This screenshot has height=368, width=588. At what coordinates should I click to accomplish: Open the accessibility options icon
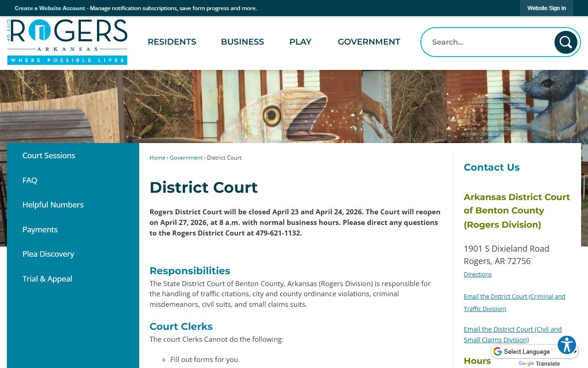tap(567, 345)
